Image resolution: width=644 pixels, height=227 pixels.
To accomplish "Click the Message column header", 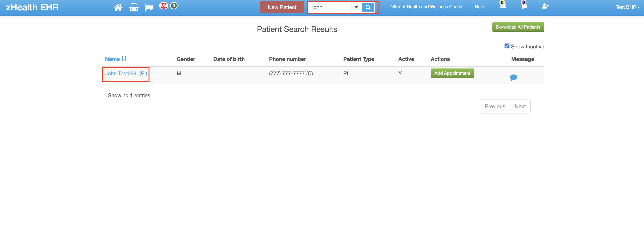I will tap(522, 59).
